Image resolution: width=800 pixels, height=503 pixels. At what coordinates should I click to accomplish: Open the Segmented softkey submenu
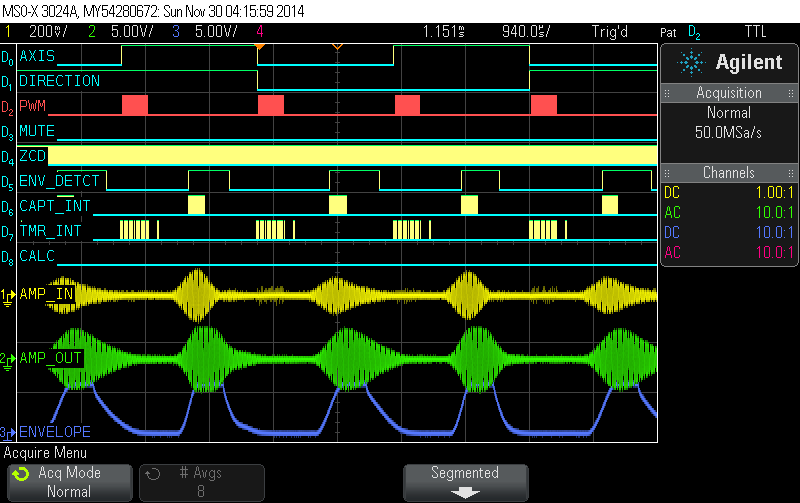click(465, 482)
